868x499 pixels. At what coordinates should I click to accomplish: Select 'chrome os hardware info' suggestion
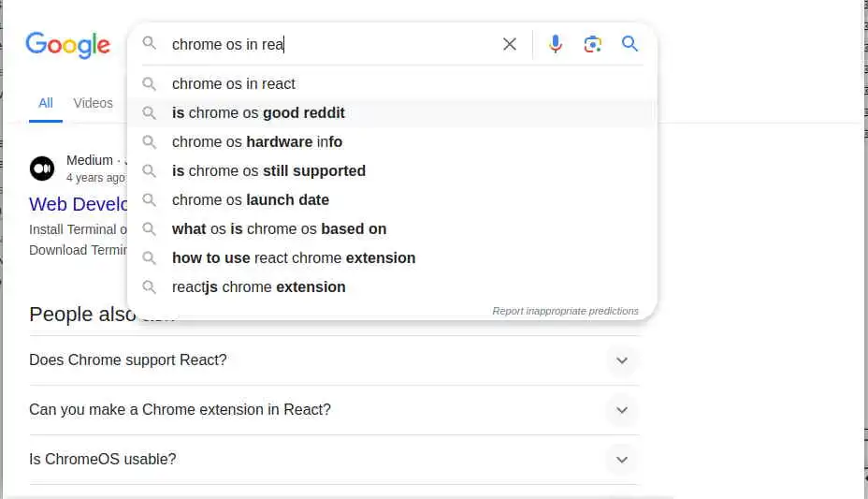257,142
